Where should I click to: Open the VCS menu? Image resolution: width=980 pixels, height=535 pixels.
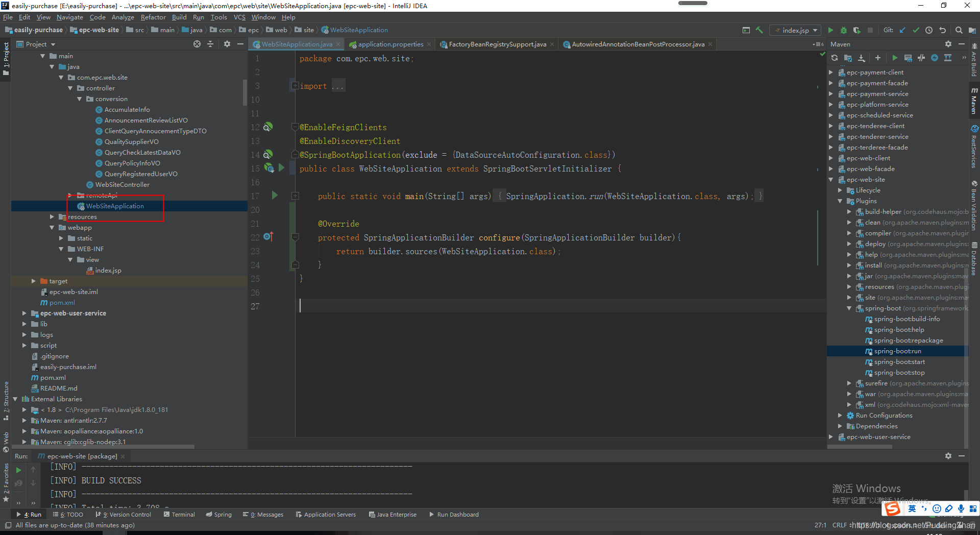(239, 17)
